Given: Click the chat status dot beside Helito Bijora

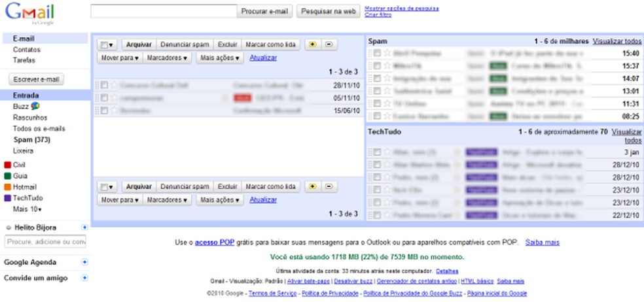Looking at the screenshot, I should pos(9,227).
